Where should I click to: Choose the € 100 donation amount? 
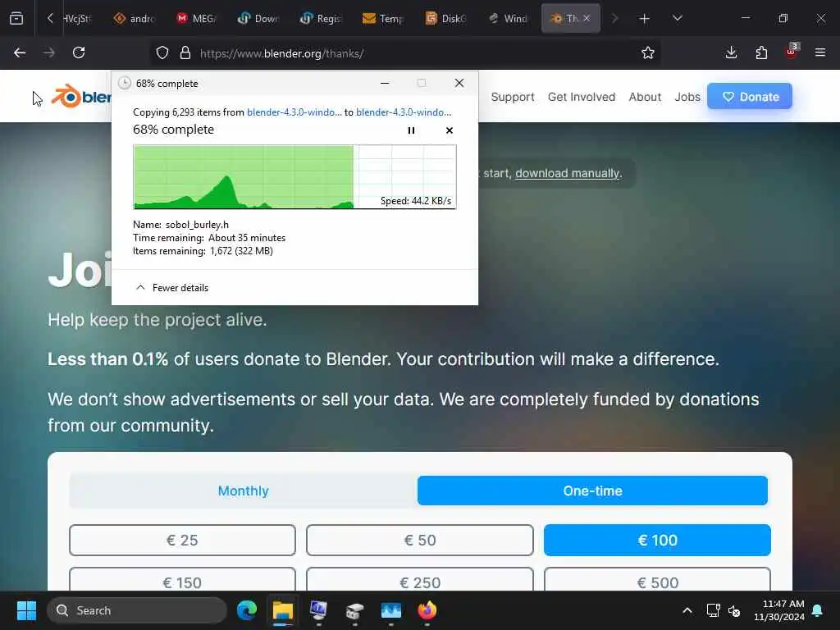coord(657,540)
